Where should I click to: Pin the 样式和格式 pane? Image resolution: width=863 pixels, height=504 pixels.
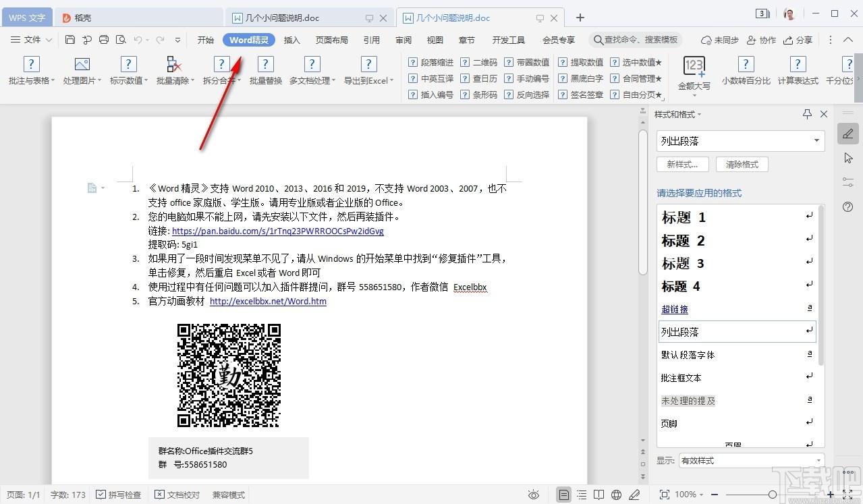(807, 114)
